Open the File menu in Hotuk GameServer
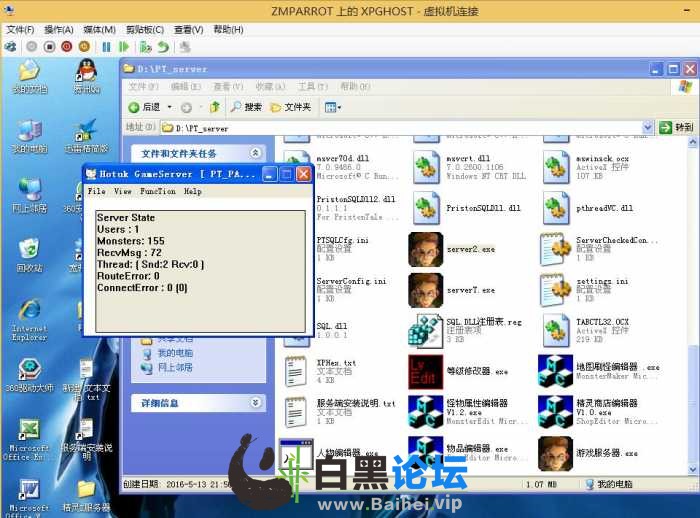 coord(96,191)
